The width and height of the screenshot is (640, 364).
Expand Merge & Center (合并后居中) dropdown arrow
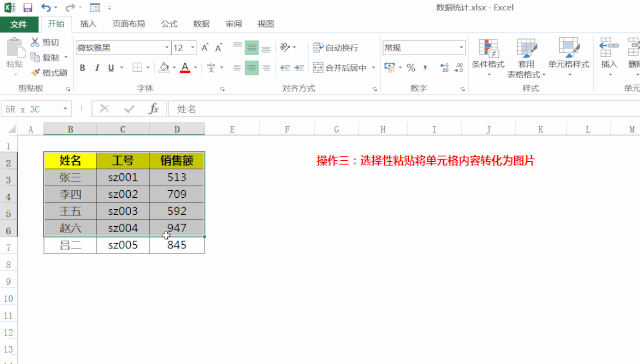click(x=373, y=68)
